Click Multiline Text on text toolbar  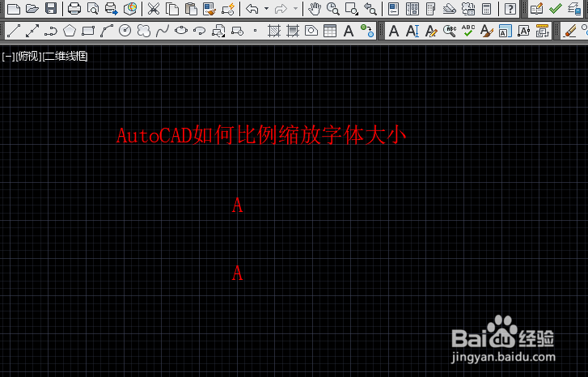pos(394,31)
